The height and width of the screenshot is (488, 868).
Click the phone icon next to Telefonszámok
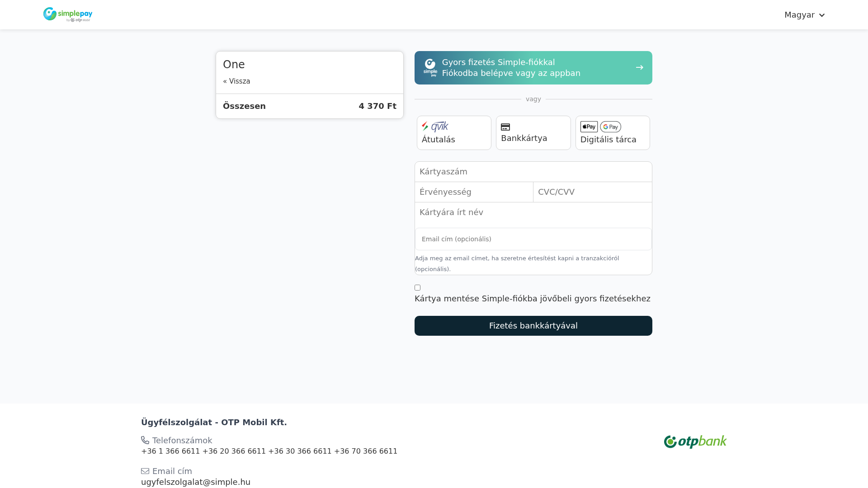pyautogui.click(x=145, y=440)
